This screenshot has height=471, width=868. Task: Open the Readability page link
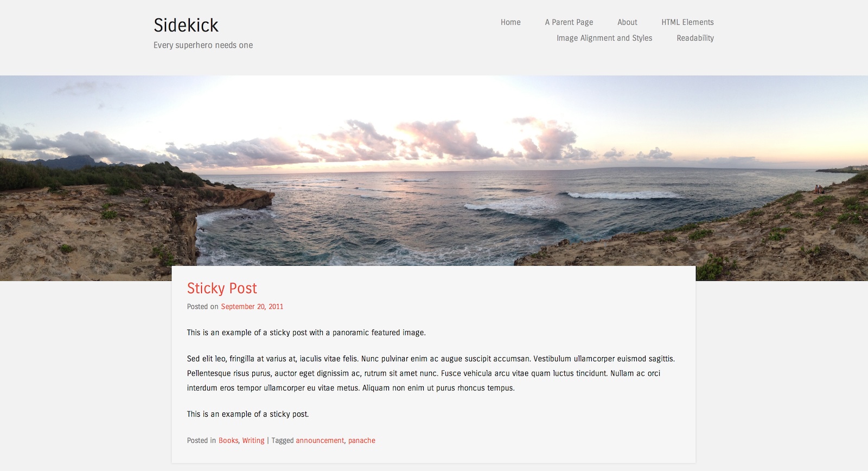[x=695, y=38]
